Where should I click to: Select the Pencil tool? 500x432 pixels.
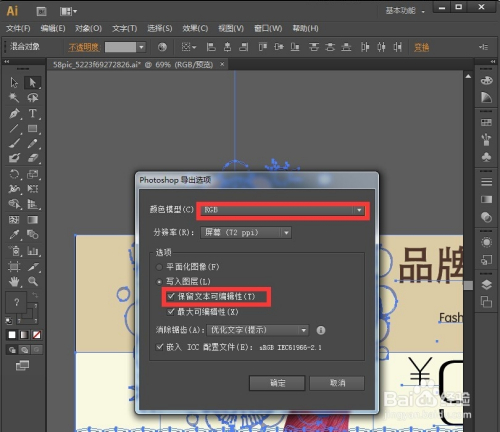(33, 143)
